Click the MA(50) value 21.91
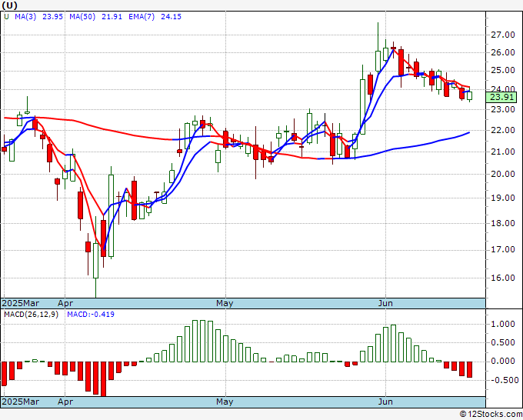The image size is (523, 420). coord(112,17)
